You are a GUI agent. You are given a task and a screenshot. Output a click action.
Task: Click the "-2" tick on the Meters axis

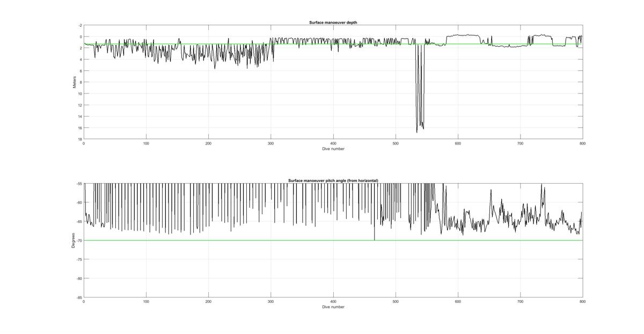[80, 25]
